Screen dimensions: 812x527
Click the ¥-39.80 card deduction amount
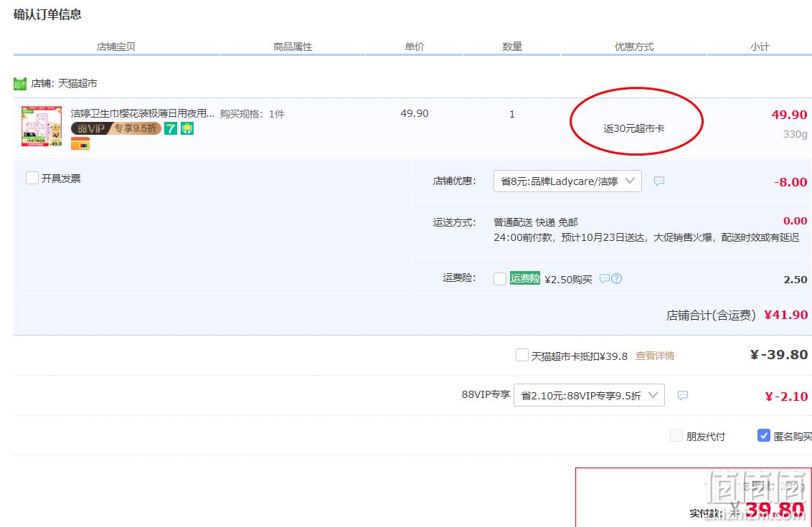[779, 355]
